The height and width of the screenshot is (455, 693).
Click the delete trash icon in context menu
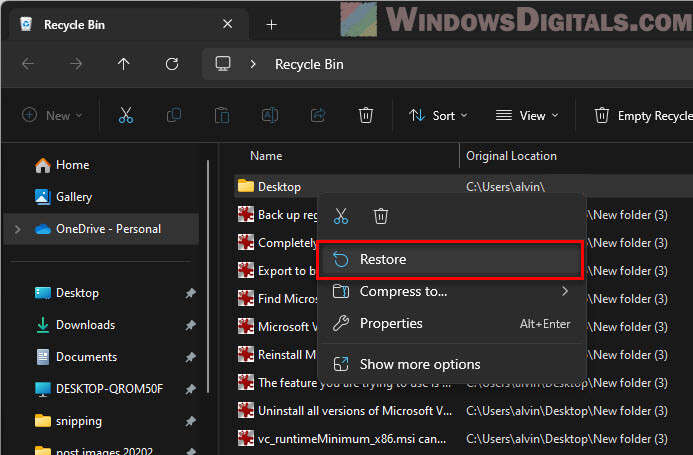(x=381, y=216)
